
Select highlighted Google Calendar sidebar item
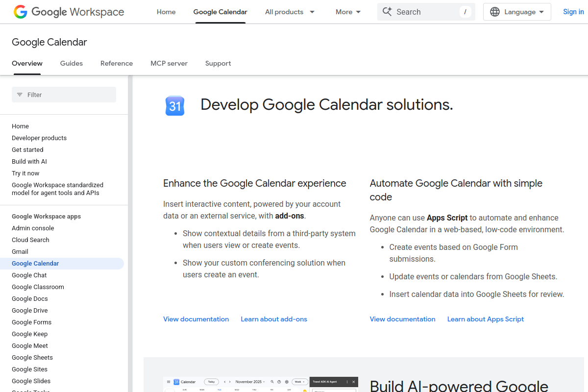pos(62,263)
